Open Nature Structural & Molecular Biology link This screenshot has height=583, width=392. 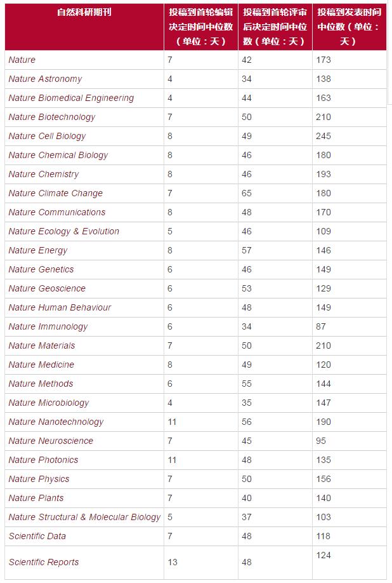(x=84, y=517)
